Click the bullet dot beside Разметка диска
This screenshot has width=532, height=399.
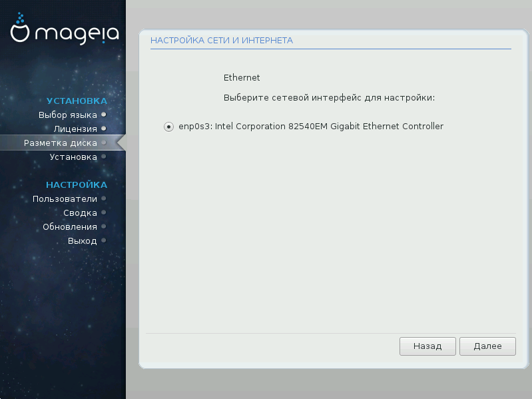coord(103,143)
